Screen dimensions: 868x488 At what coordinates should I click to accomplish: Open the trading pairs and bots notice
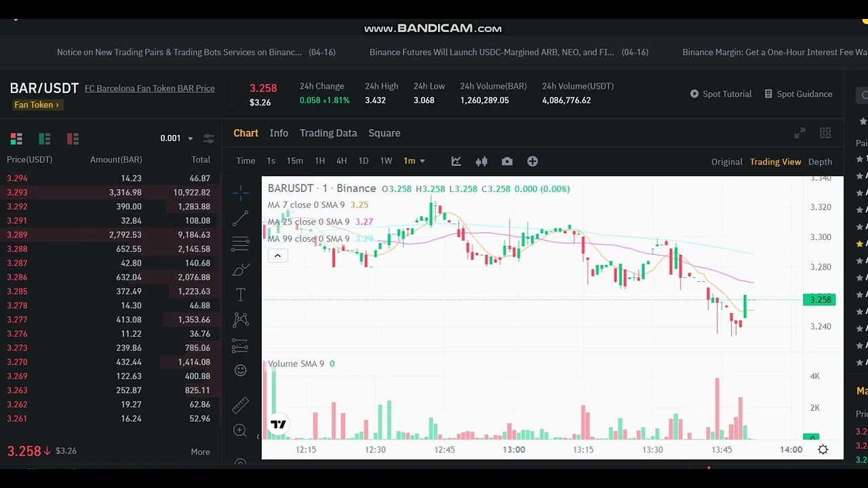coord(196,52)
